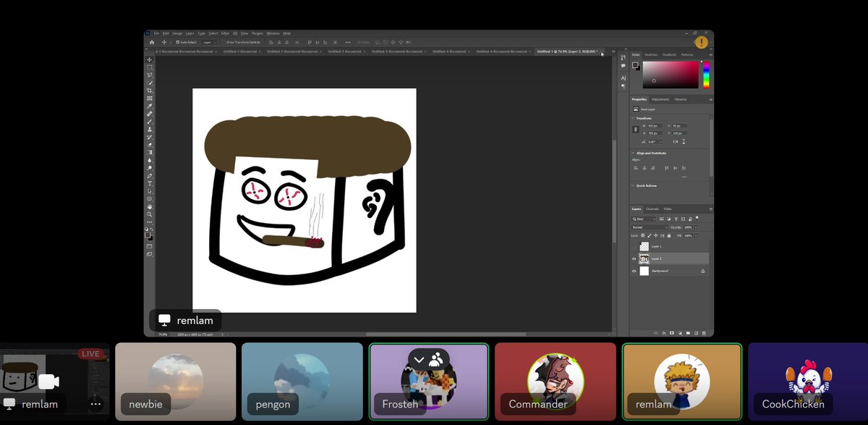Toggle remlam's camera icon on stream tile
Screen dimensions: 868x425
(50, 382)
